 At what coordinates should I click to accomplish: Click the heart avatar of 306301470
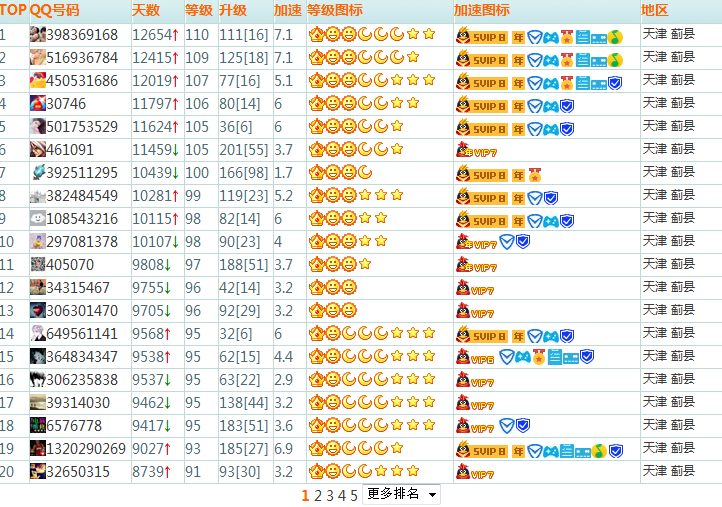(x=38, y=311)
